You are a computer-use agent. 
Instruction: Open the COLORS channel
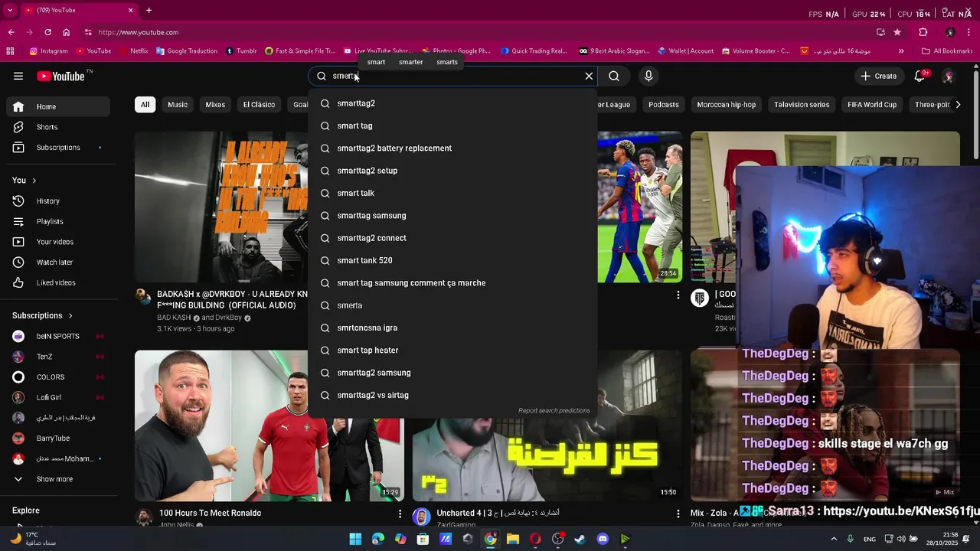tap(57, 377)
